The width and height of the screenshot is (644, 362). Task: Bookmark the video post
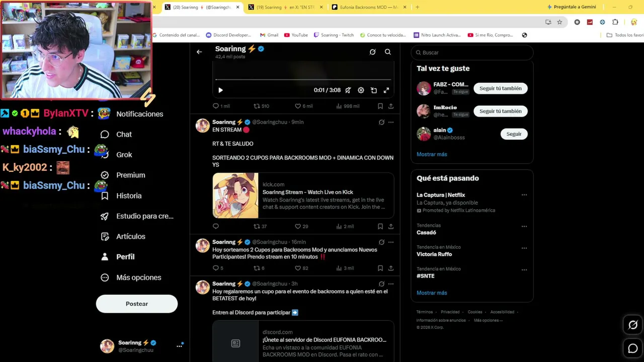pos(380,106)
